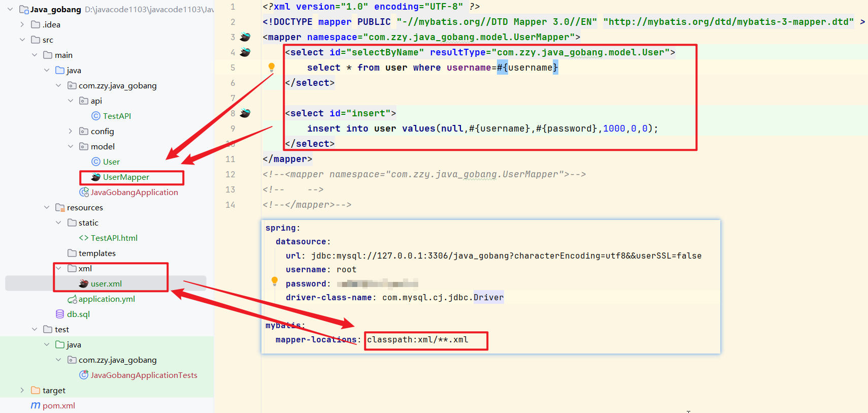868x413 pixels.
Task: Open pom.xml in project tree
Action: [59, 405]
